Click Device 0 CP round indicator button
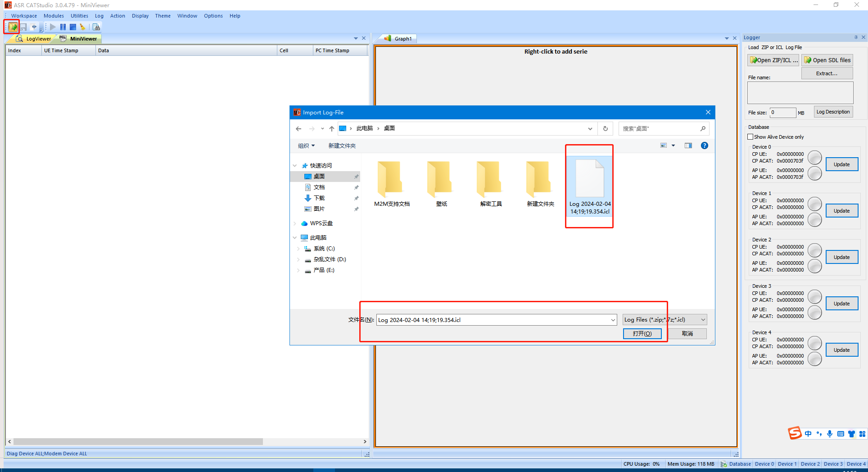Image resolution: width=868 pixels, height=472 pixels. [814, 158]
